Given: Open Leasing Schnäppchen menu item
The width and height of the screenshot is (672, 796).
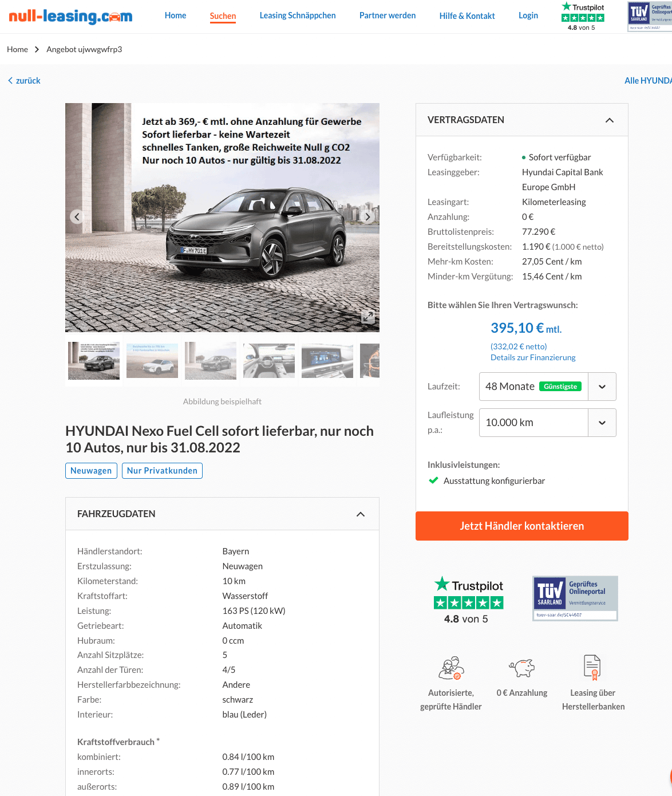Looking at the screenshot, I should 298,15.
